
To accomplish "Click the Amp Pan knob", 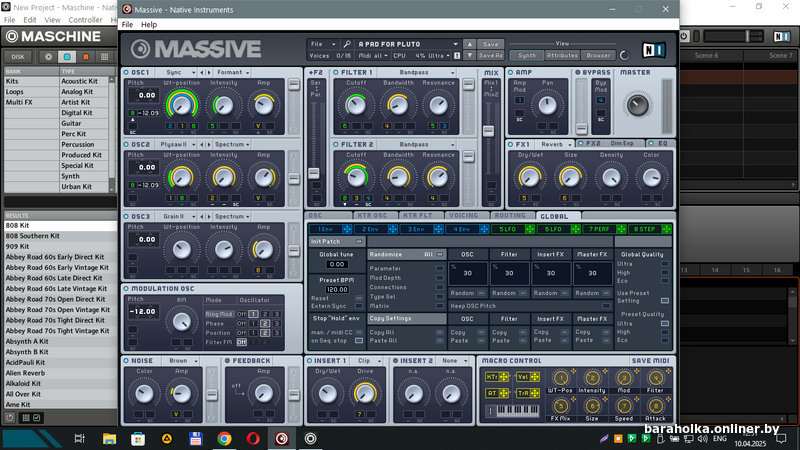I will [547, 106].
